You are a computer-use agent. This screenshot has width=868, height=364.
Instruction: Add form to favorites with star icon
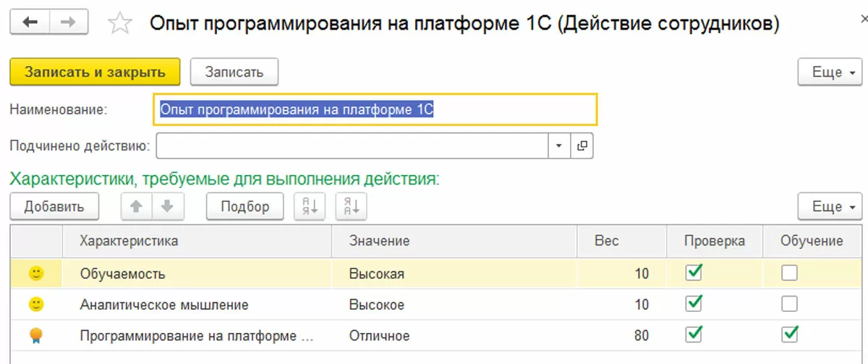pyautogui.click(x=120, y=24)
